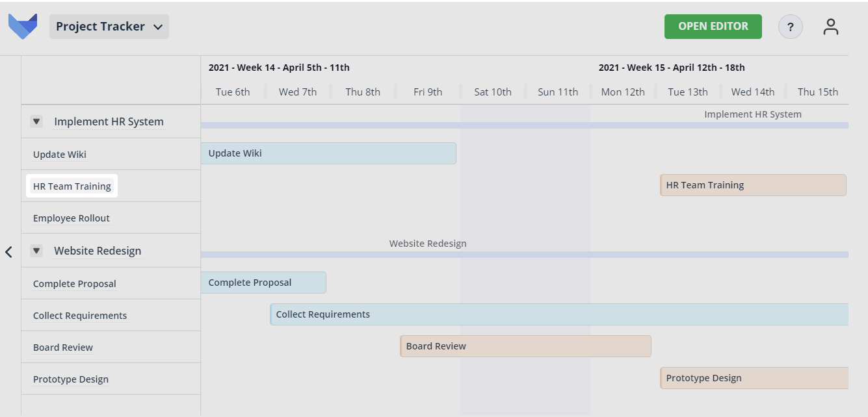Click the HR Team Training timeline bar
This screenshot has width=868, height=417.
coord(752,185)
